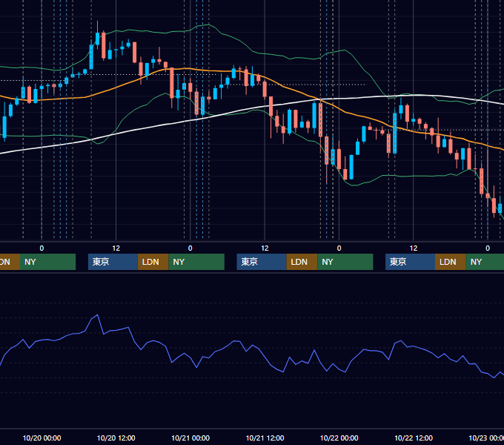Select the NY session bar starting 10/22 evening
The image size is (504, 445).
click(485, 262)
